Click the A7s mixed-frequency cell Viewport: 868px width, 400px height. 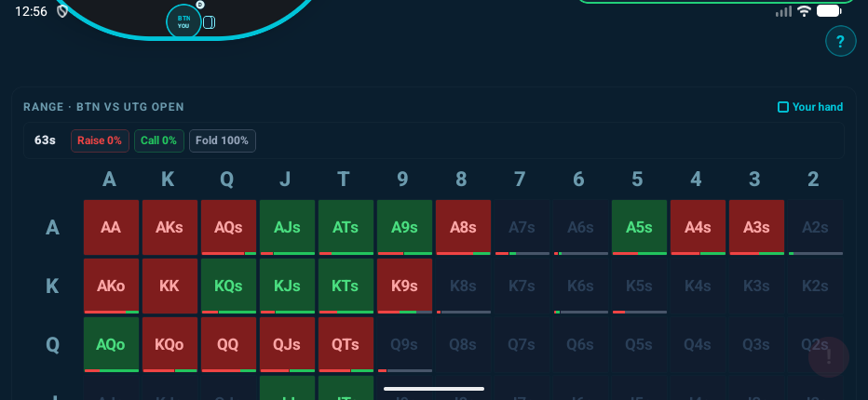click(x=522, y=227)
